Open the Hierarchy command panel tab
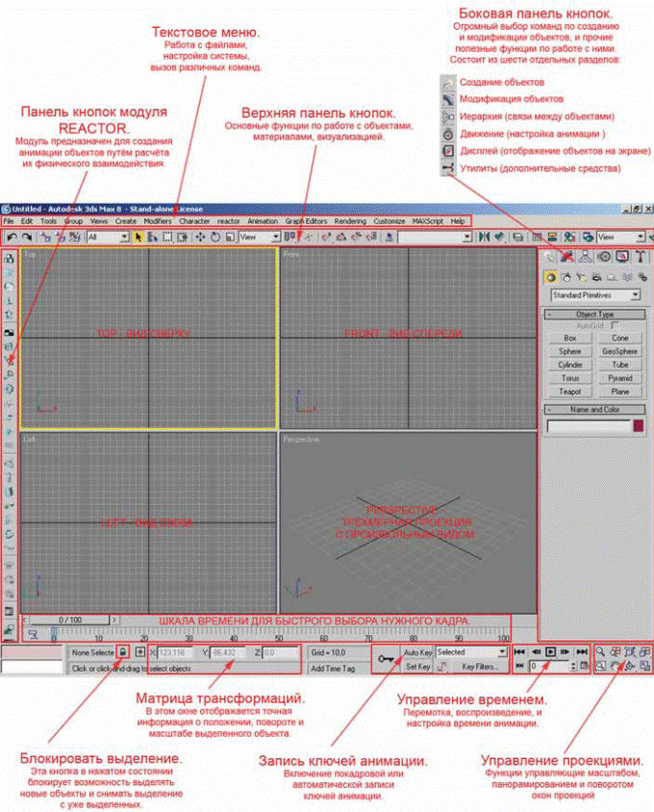The height and width of the screenshot is (812, 654). 585,257
